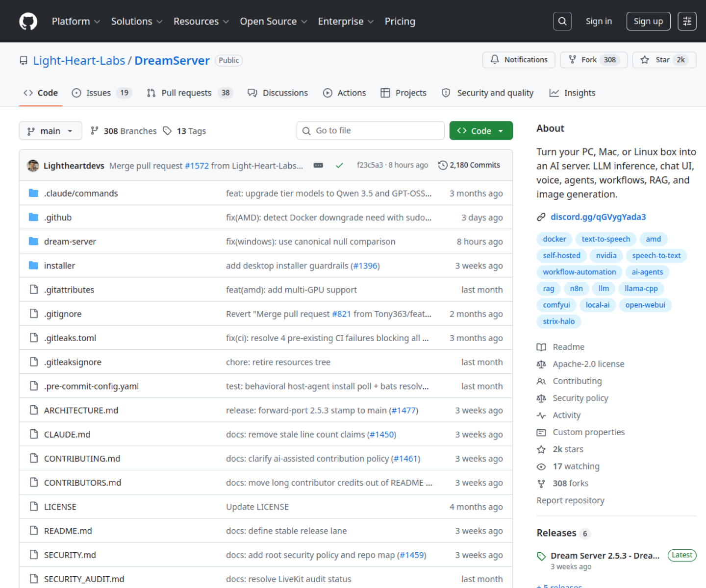Click the discord link chain icon

pos(541,217)
